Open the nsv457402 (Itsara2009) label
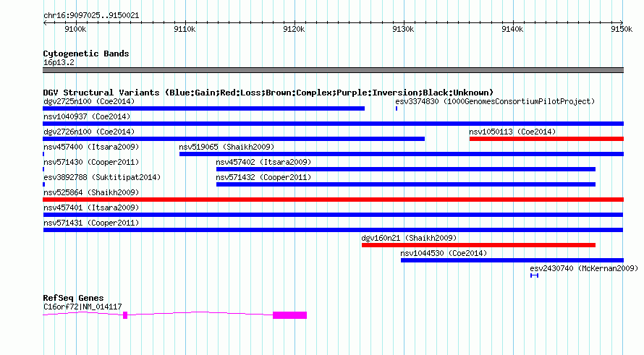Viewport: 644px width, 355px height. point(263,162)
